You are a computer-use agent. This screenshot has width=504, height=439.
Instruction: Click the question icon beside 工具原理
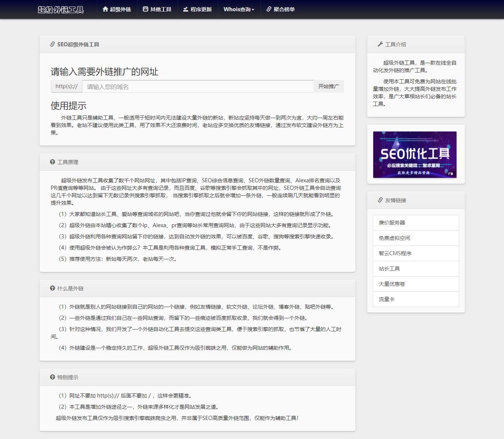pyautogui.click(x=52, y=162)
